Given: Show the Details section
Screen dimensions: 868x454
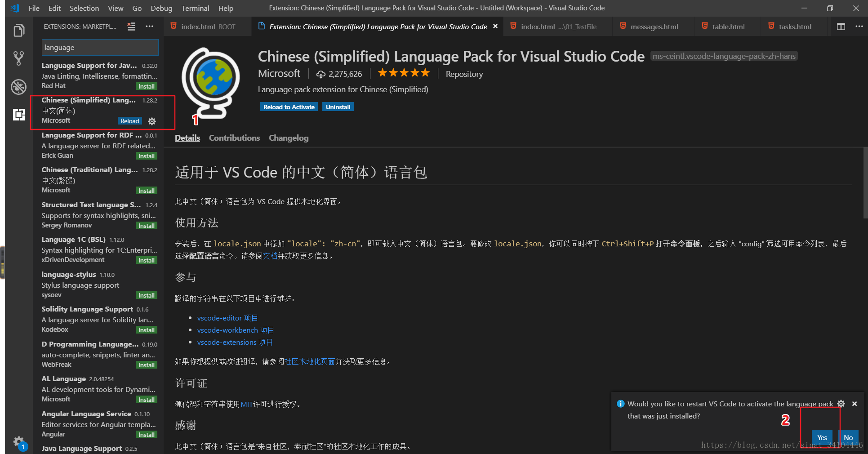Looking at the screenshot, I should [187, 138].
